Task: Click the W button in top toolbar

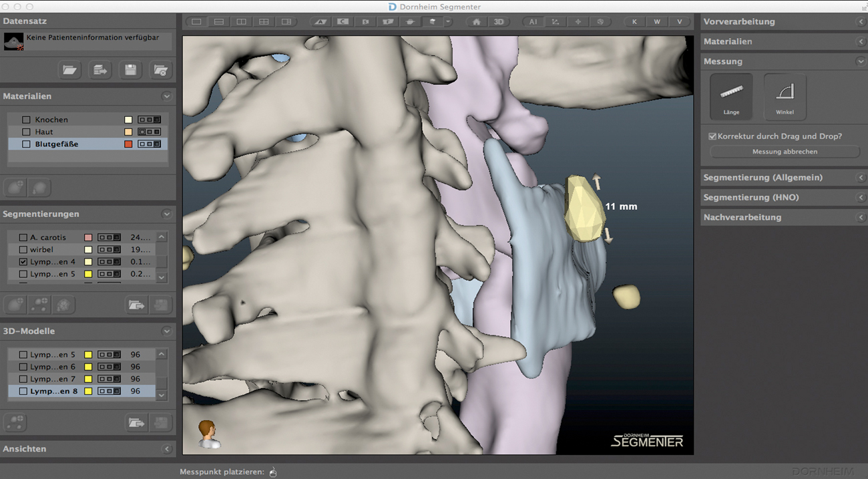Action: tap(657, 22)
